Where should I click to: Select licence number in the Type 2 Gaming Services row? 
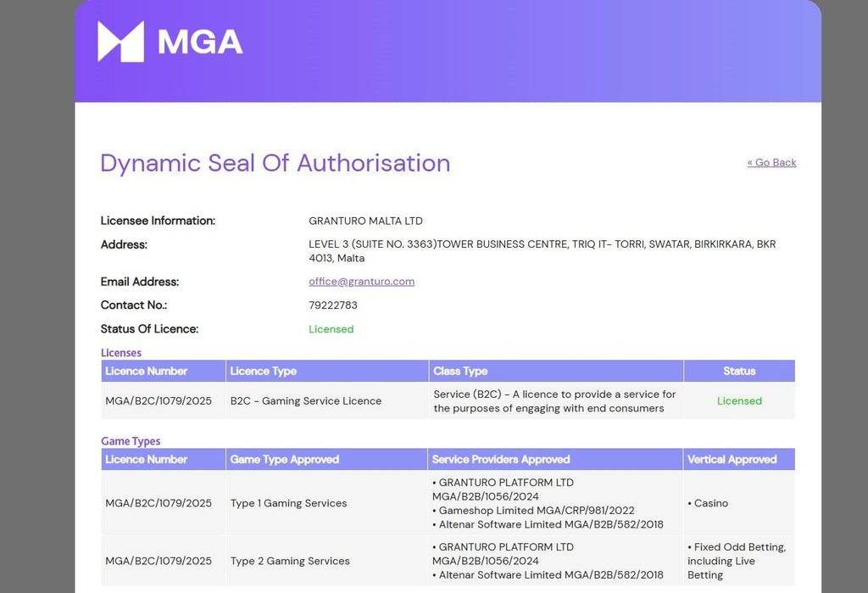[x=159, y=561]
